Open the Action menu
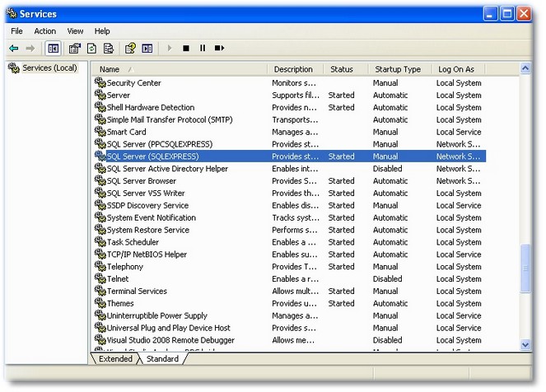This screenshot has height=392, width=546. 45,31
